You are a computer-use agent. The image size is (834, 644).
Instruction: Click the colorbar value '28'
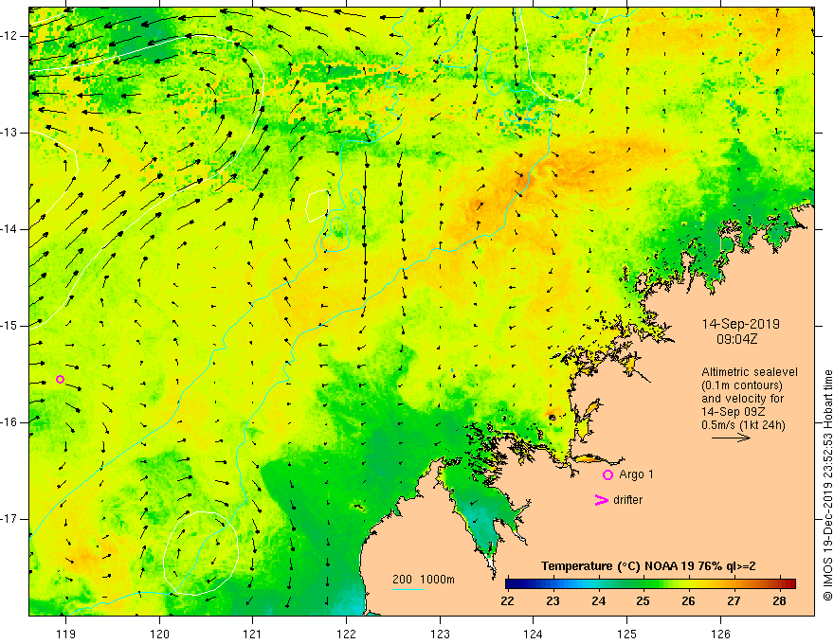click(779, 601)
